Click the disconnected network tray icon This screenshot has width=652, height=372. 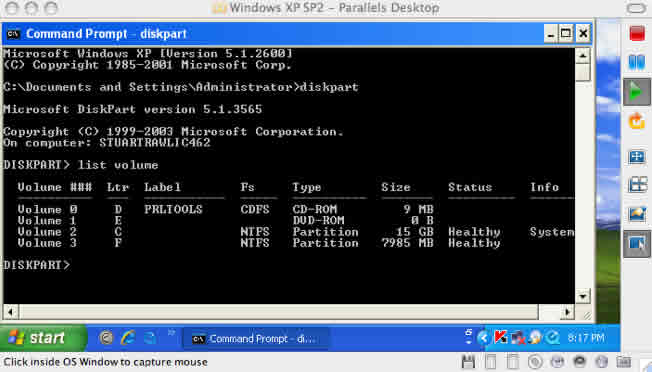point(518,338)
